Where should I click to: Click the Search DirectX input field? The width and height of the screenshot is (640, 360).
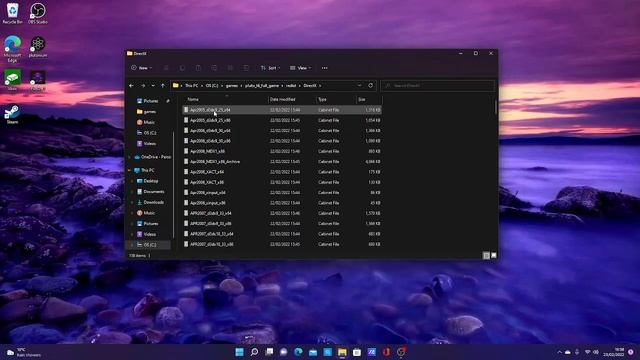tap(437, 86)
